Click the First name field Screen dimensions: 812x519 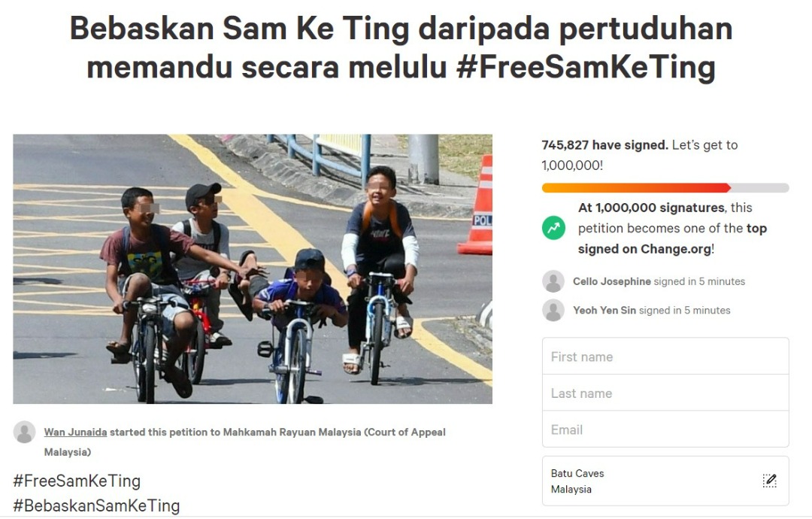tap(665, 357)
